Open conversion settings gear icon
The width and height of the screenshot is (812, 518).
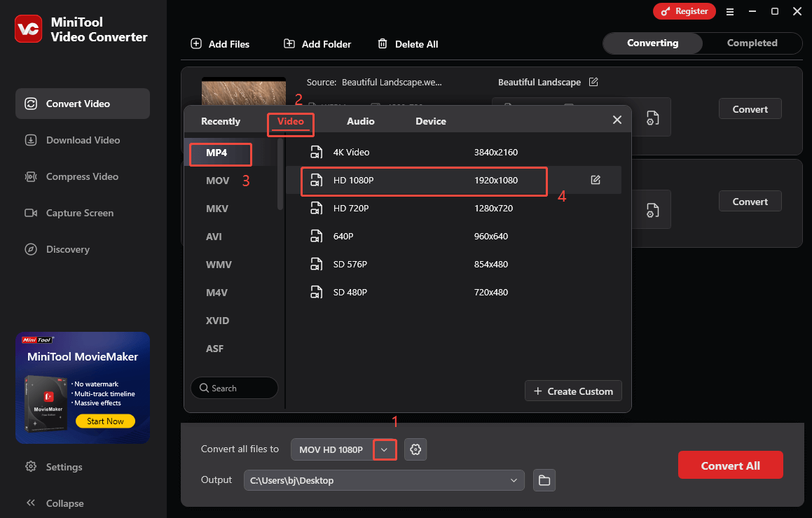pos(415,449)
